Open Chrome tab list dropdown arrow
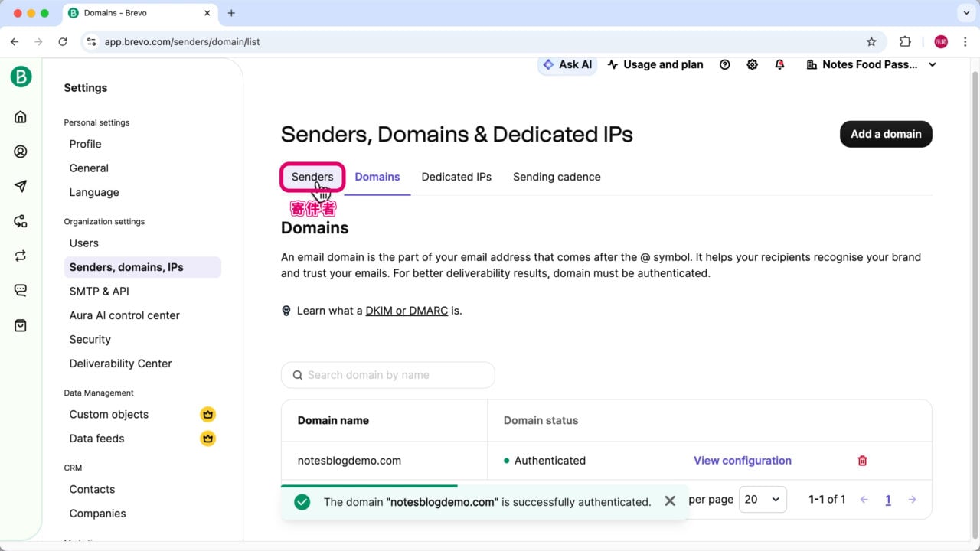The width and height of the screenshot is (980, 551). coord(965,13)
